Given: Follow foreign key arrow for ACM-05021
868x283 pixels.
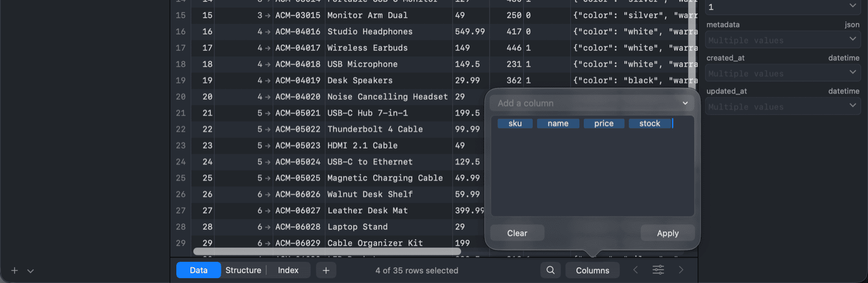Looking at the screenshot, I should (x=267, y=113).
